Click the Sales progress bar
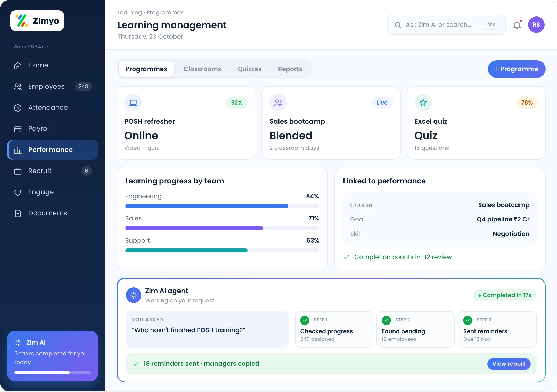 (x=222, y=228)
